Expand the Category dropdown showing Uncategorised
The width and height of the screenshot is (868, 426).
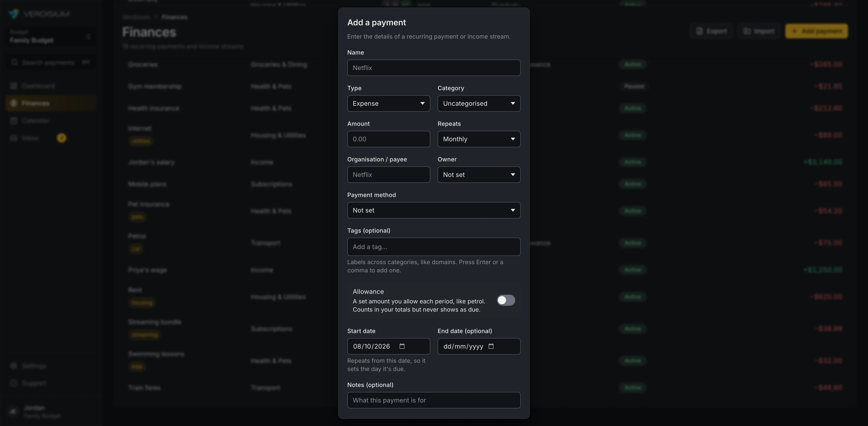tap(479, 103)
